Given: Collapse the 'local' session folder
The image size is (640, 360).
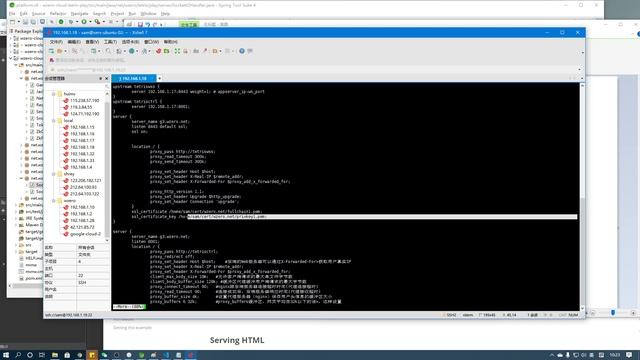Looking at the screenshot, I should click(x=53, y=121).
